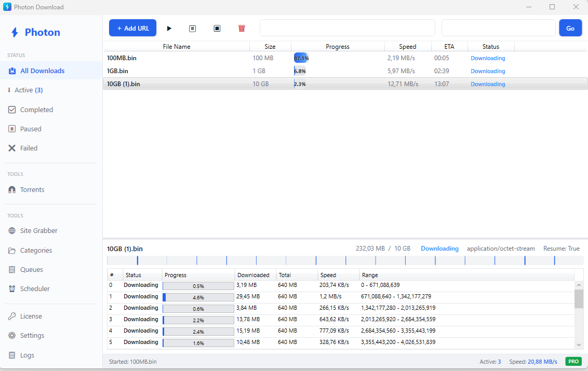Open the License page
Image resolution: width=588 pixels, height=371 pixels.
click(51, 317)
